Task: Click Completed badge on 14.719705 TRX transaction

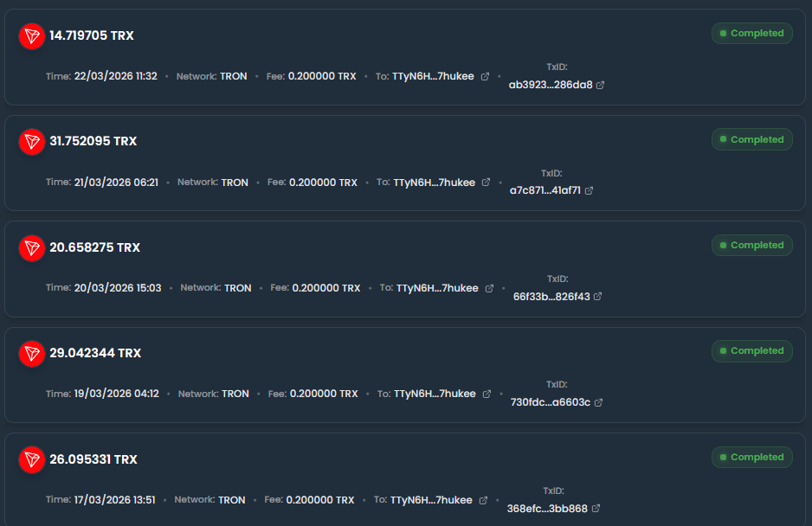Action: point(751,34)
